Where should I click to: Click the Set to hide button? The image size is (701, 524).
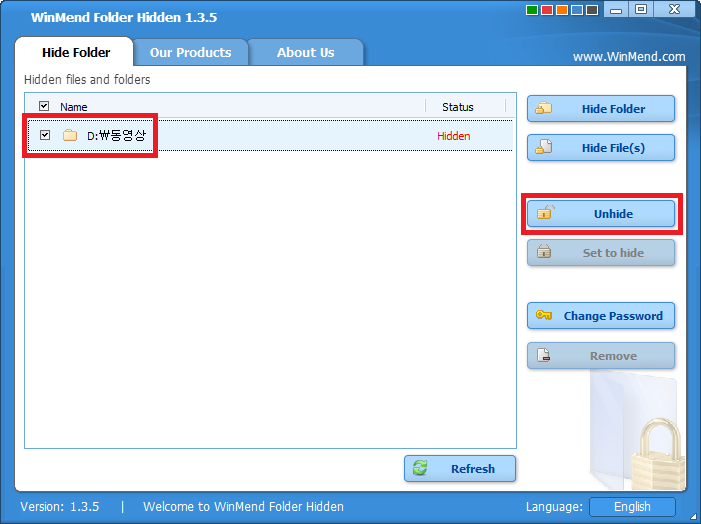[x=600, y=253]
